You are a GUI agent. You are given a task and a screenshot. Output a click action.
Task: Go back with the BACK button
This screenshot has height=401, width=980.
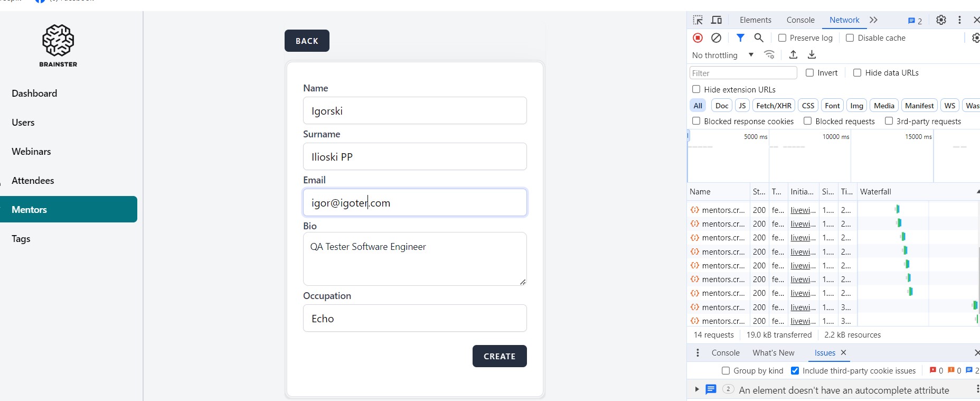[x=307, y=41]
